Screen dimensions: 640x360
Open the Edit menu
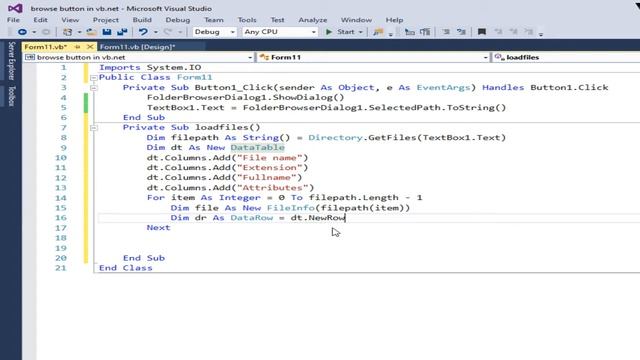coord(40,20)
